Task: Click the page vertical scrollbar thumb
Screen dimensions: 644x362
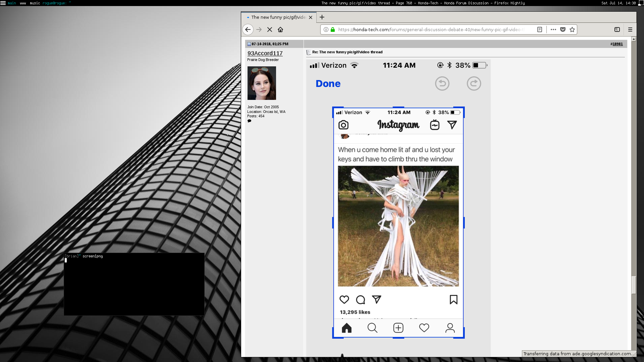Action: [x=634, y=285]
